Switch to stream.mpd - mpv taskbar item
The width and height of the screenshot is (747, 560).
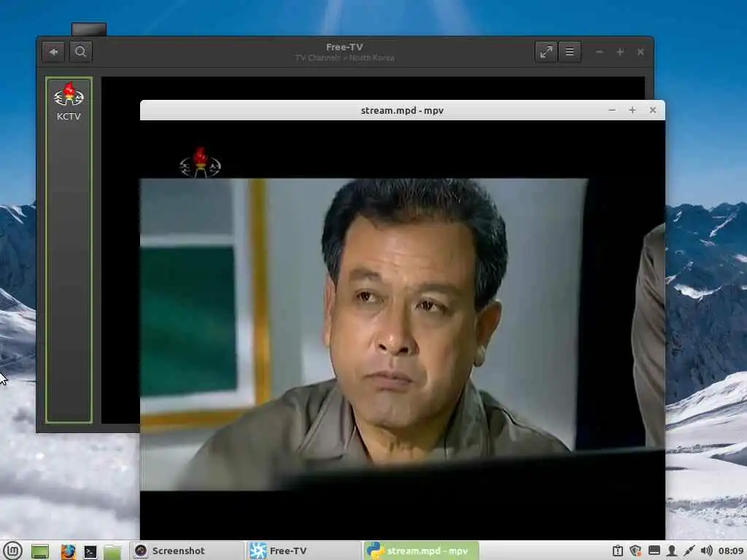[x=421, y=551]
